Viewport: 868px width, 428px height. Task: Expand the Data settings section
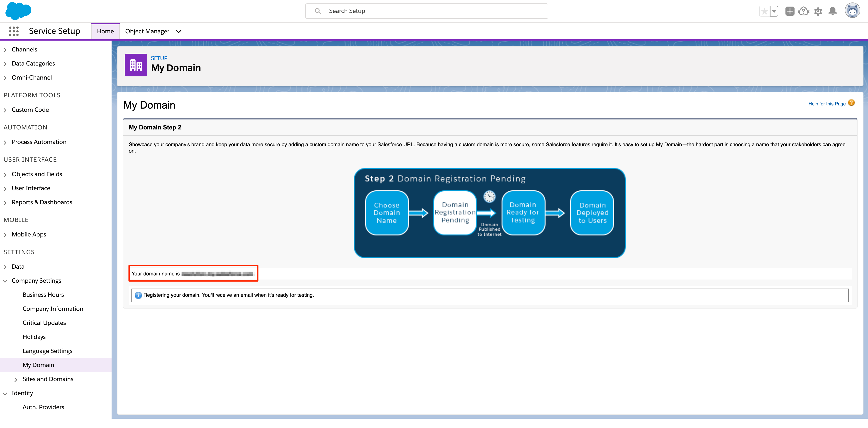pyautogui.click(x=5, y=267)
